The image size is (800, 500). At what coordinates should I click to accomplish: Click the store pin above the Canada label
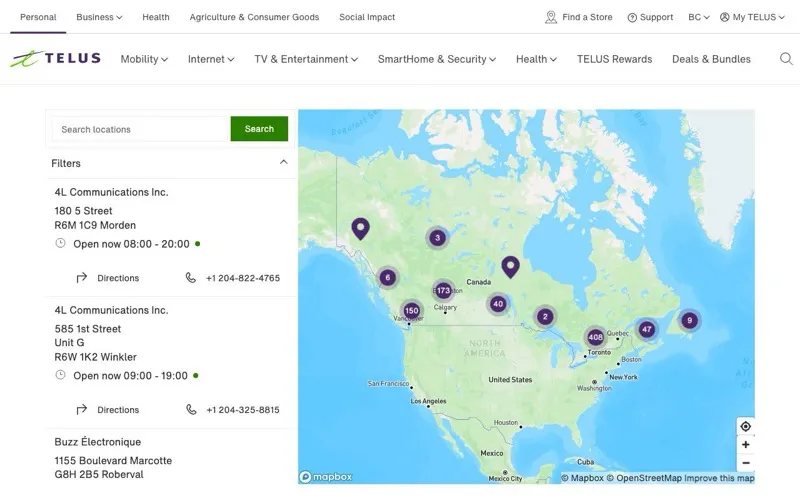(x=510, y=267)
